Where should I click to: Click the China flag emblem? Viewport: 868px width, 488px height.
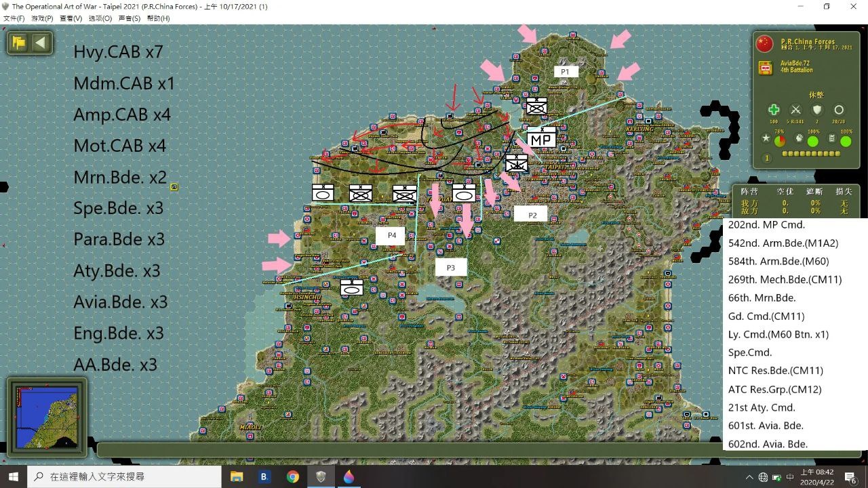764,44
